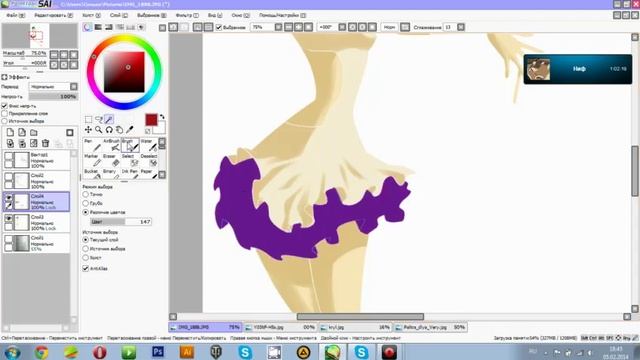Switch to the IMG_1888.JPG document tab
Screen dimensions: 640x360
[205, 327]
